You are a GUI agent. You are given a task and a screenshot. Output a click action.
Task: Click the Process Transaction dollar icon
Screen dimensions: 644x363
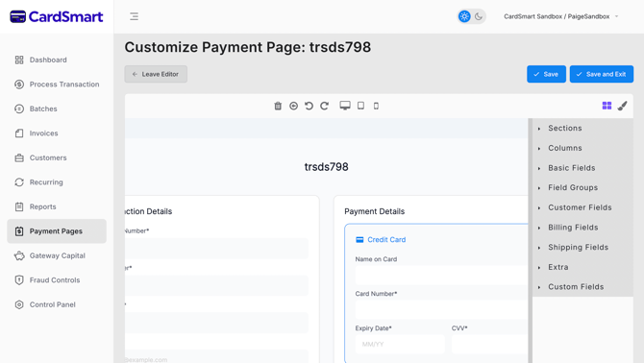click(x=19, y=85)
